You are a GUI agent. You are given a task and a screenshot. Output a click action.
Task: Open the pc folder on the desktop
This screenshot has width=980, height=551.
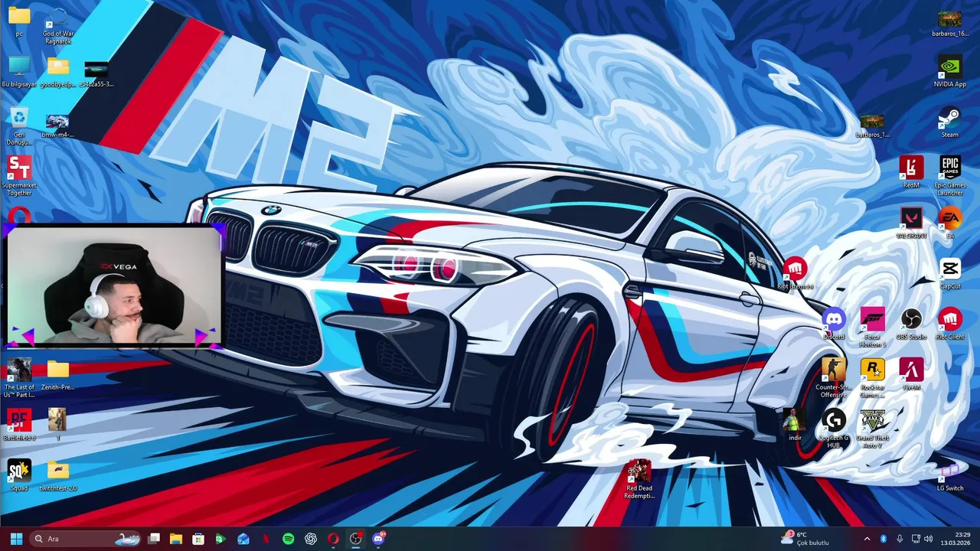(19, 21)
